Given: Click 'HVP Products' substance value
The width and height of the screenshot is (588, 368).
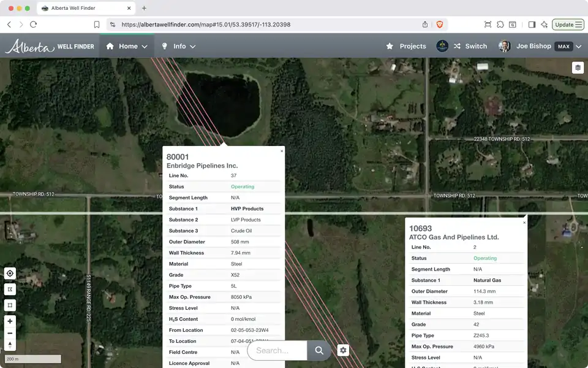Looking at the screenshot, I should pos(247,209).
